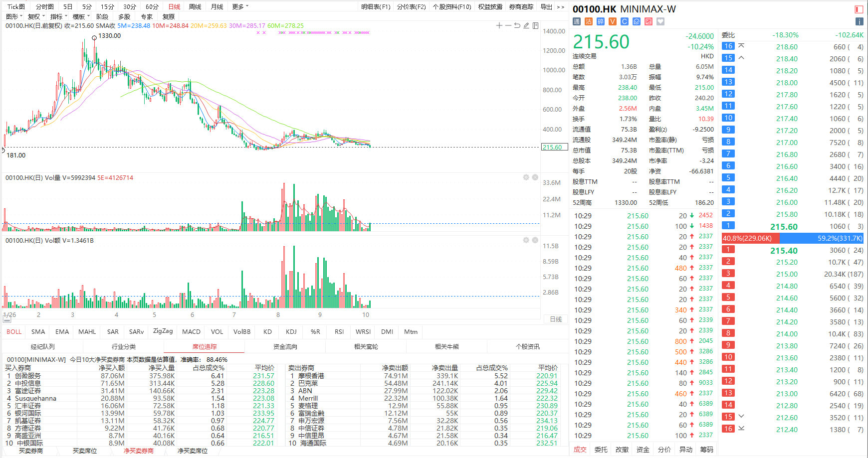Click the blue 碎 odd-lot badge

coord(601,21)
